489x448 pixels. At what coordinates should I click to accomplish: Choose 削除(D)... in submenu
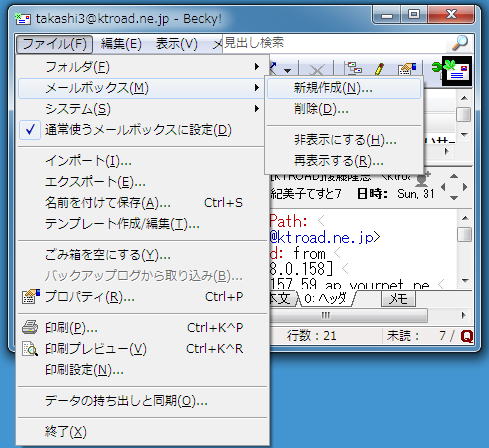pyautogui.click(x=344, y=109)
